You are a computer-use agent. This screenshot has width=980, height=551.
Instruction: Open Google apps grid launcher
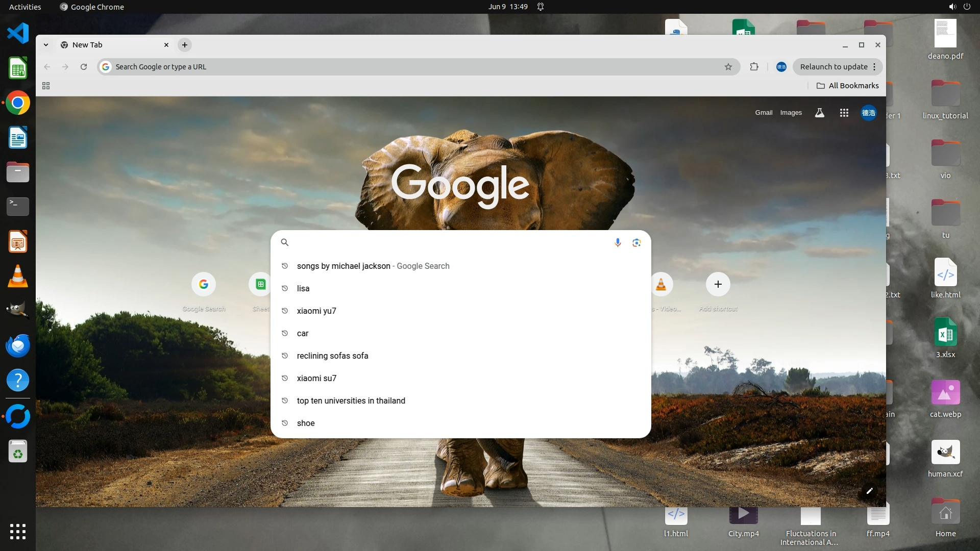click(x=844, y=113)
